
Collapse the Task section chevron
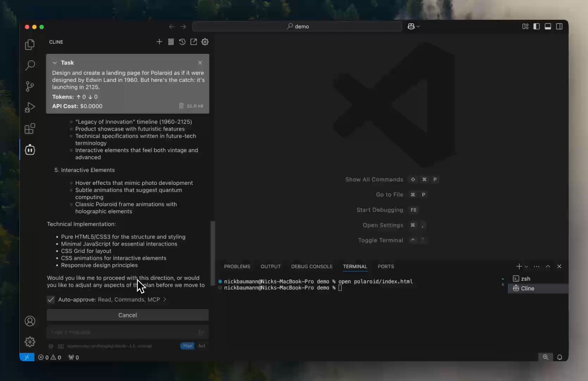pos(55,63)
